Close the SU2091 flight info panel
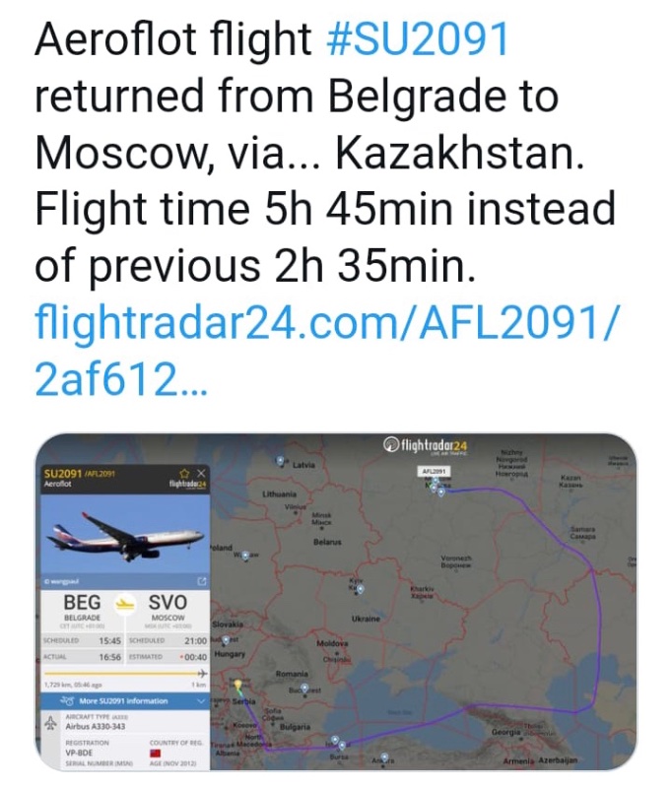Image resolution: width=672 pixels, height=788 pixels. [200, 473]
